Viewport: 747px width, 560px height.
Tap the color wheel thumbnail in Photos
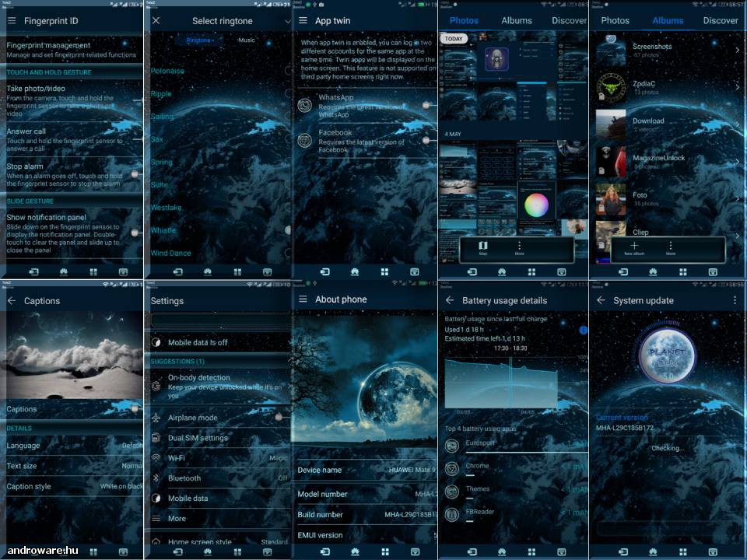536,201
